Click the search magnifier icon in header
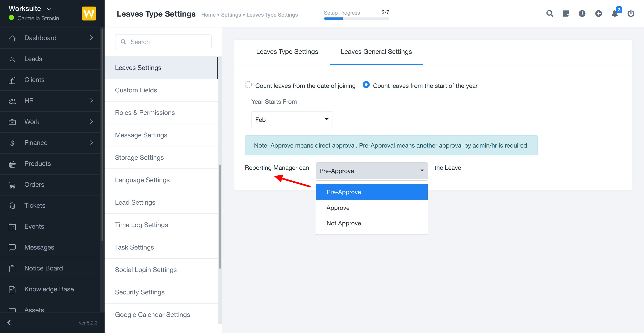644x333 pixels. coord(549,14)
